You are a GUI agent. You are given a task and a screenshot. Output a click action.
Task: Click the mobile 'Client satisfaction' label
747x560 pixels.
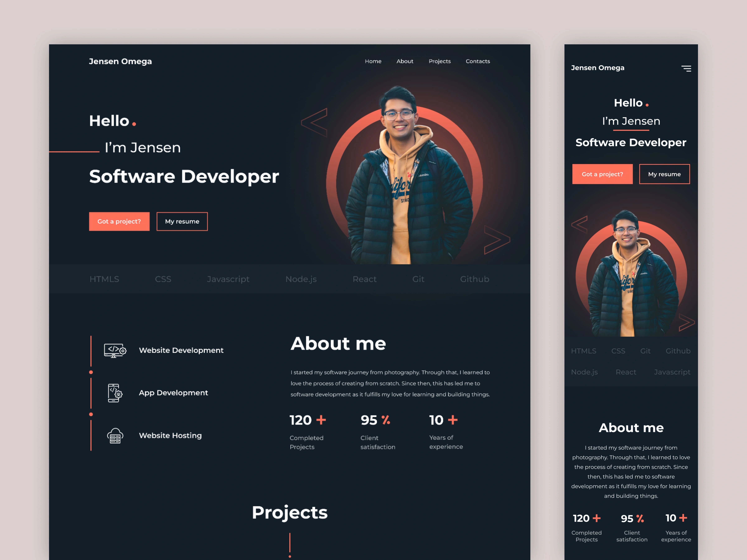(x=632, y=536)
